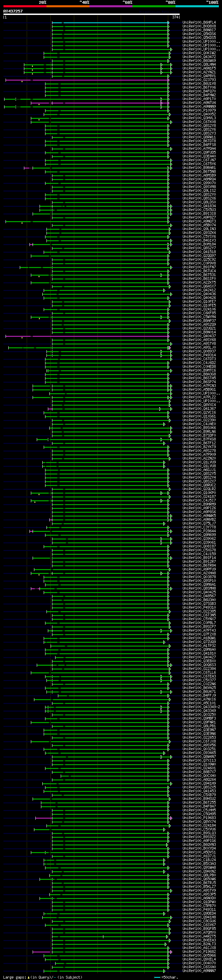Select the UniRef100_O24184 label

(199, 826)
